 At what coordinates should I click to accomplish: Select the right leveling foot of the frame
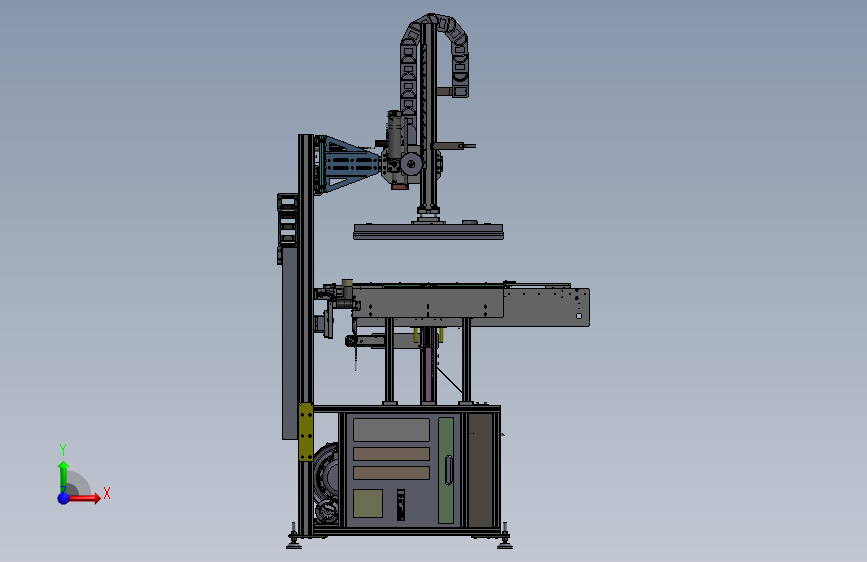[504, 537]
